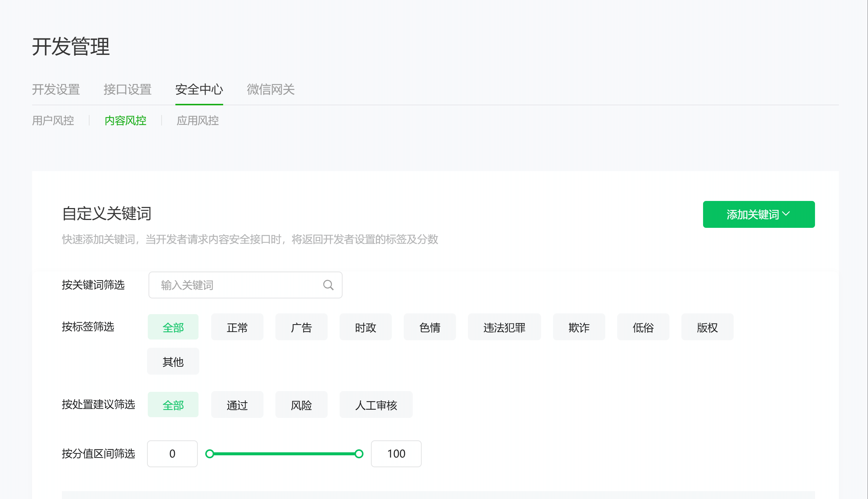Image resolution: width=868 pixels, height=499 pixels.
Task: Choose the 其他 tag filter
Action: (173, 362)
